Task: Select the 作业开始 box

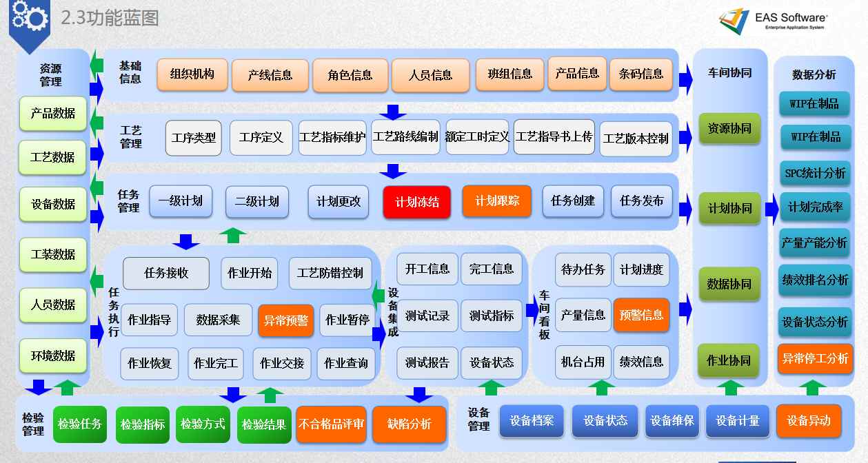Action: tap(250, 273)
